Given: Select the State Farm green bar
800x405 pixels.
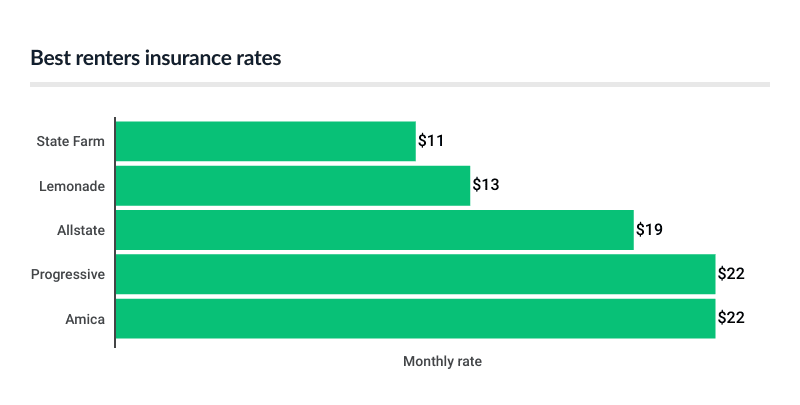Looking at the screenshot, I should (265, 141).
